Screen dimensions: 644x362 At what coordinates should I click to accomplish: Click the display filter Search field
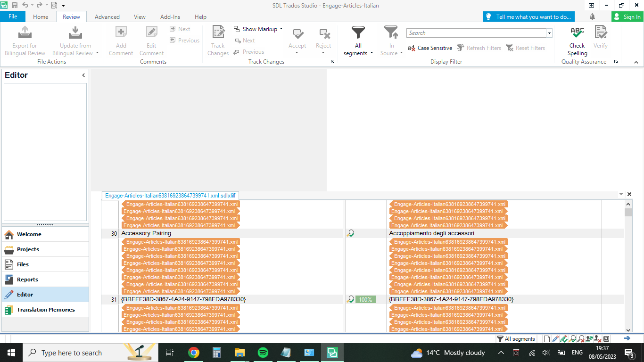coord(476,33)
